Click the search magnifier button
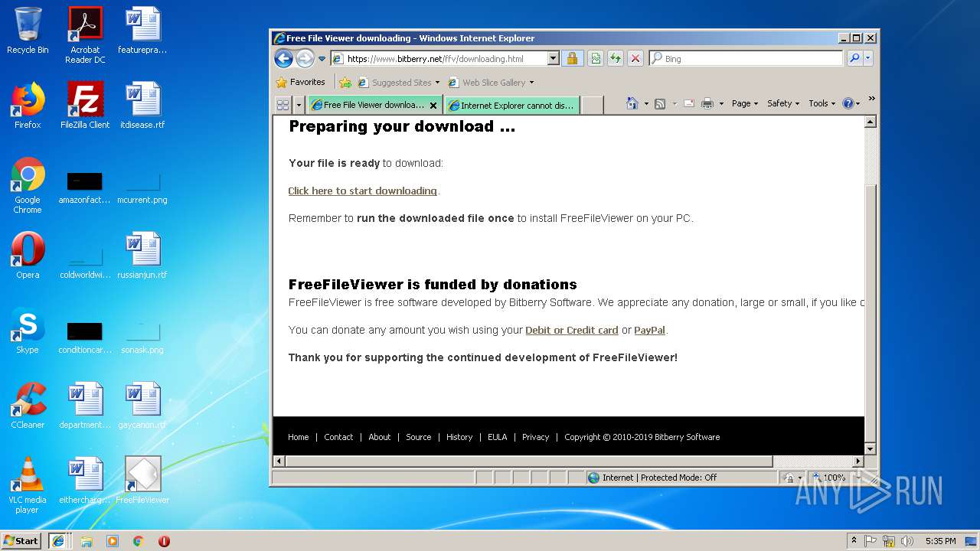The height and width of the screenshot is (551, 980). point(854,58)
